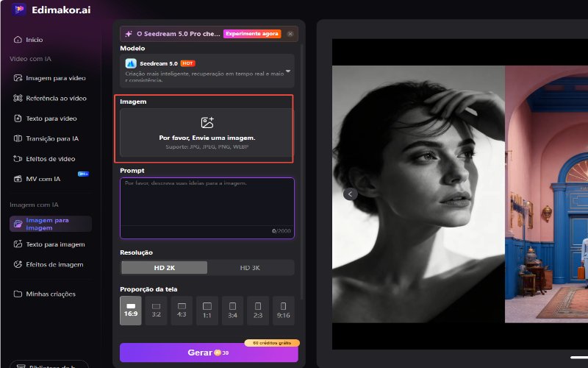Click the Texto para imagem icon

click(x=18, y=244)
